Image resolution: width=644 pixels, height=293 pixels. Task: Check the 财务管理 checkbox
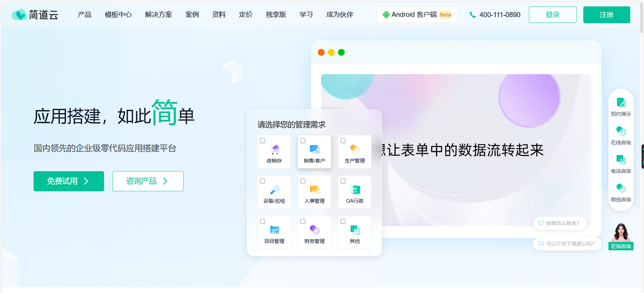pyautogui.click(x=303, y=221)
